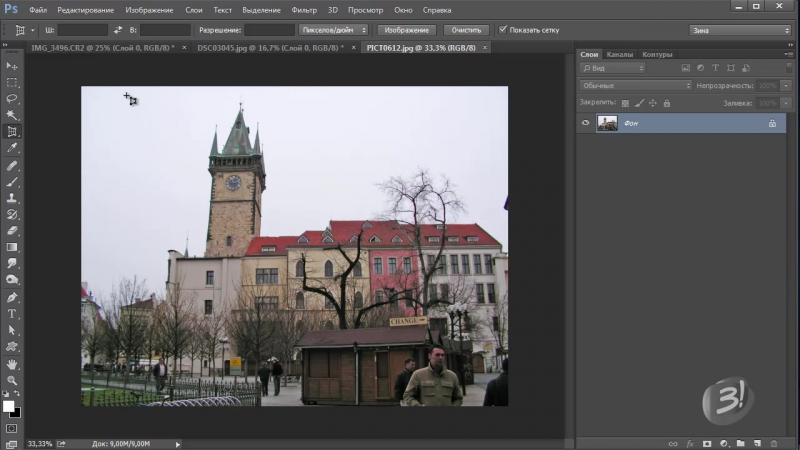Select the Move tool in the toolbox
Viewport: 800px width, 450px height.
[x=12, y=66]
